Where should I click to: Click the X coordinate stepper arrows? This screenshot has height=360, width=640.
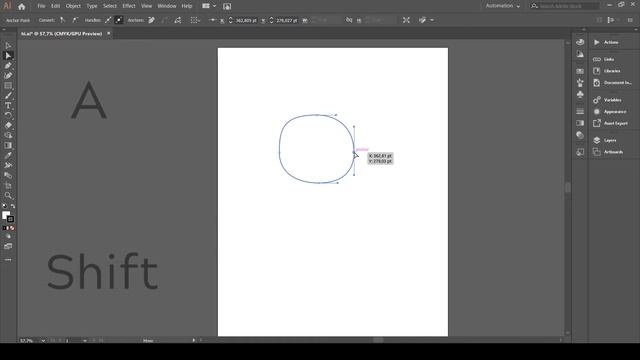pos(231,20)
